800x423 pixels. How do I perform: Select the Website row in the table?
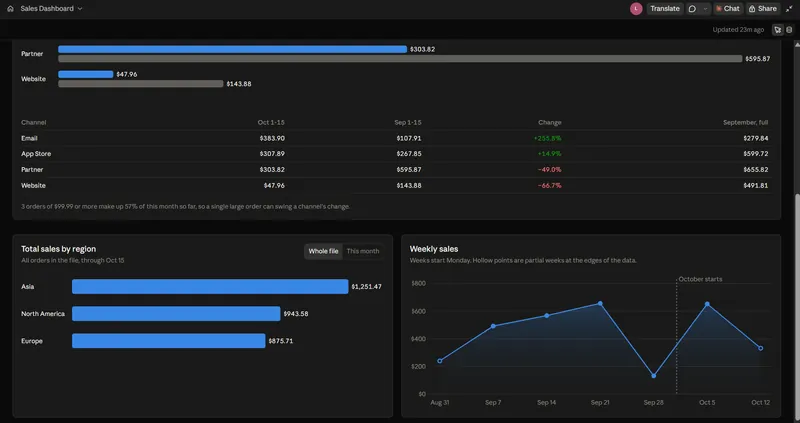(396, 185)
